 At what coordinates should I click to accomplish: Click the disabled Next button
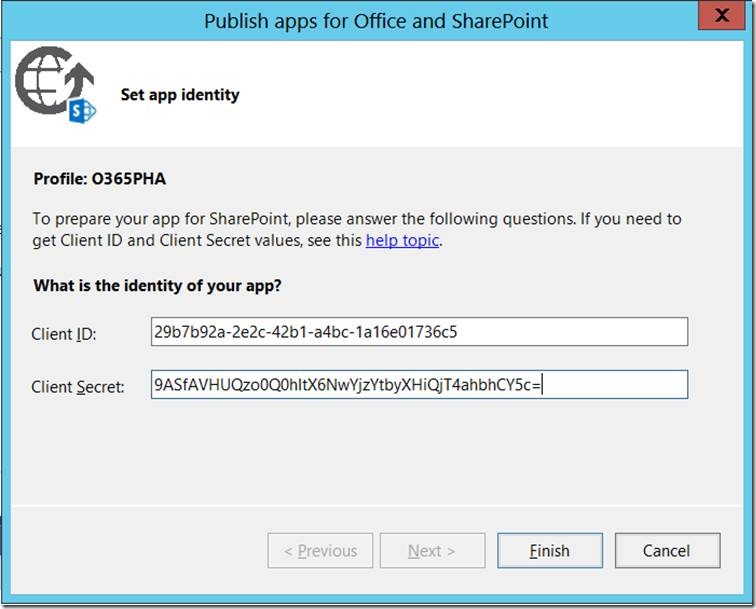coord(432,550)
